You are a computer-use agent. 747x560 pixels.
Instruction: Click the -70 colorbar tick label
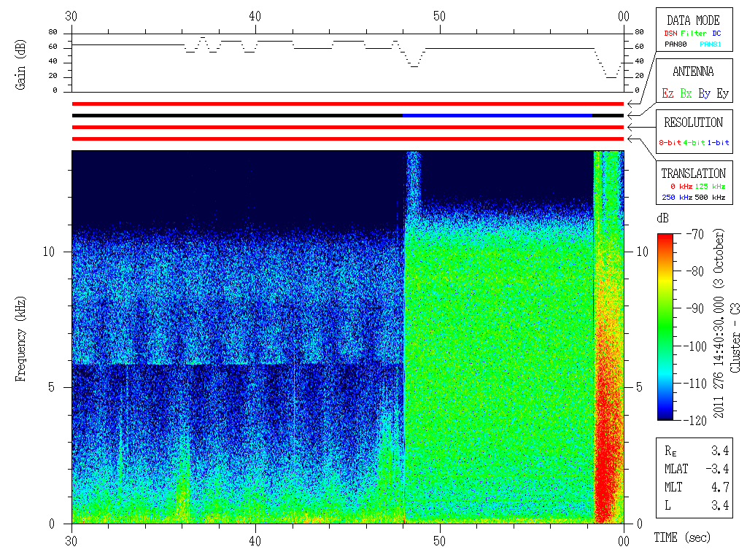695,234
